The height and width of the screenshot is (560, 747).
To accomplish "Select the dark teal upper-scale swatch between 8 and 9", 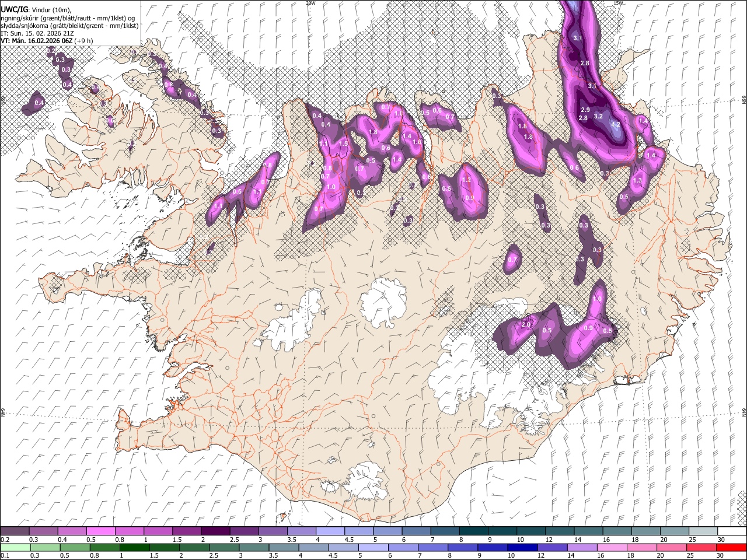I will (x=473, y=531).
